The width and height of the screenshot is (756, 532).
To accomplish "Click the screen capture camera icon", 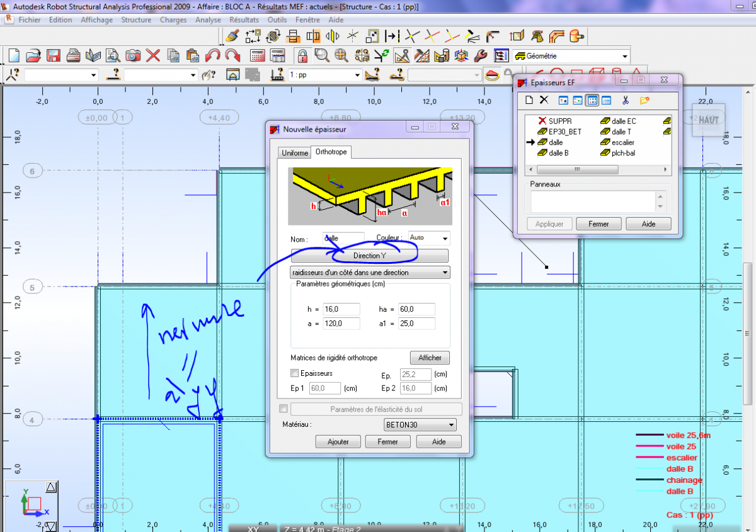I will click(133, 55).
